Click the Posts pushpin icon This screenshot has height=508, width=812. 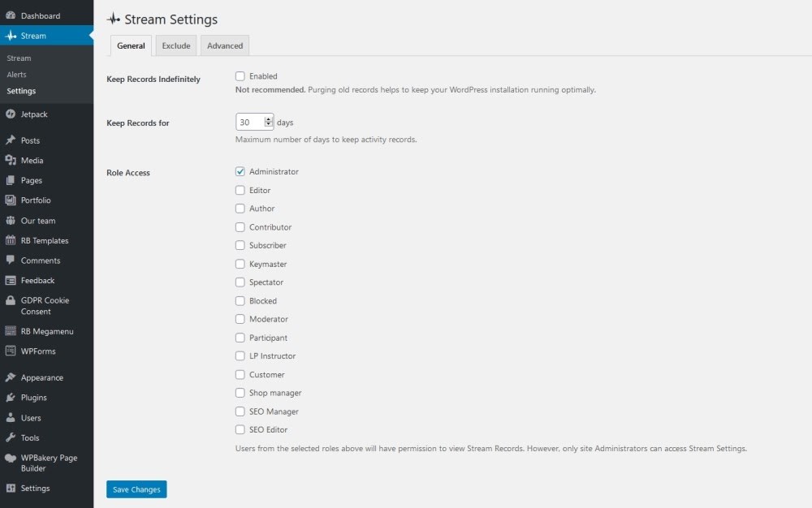11,140
